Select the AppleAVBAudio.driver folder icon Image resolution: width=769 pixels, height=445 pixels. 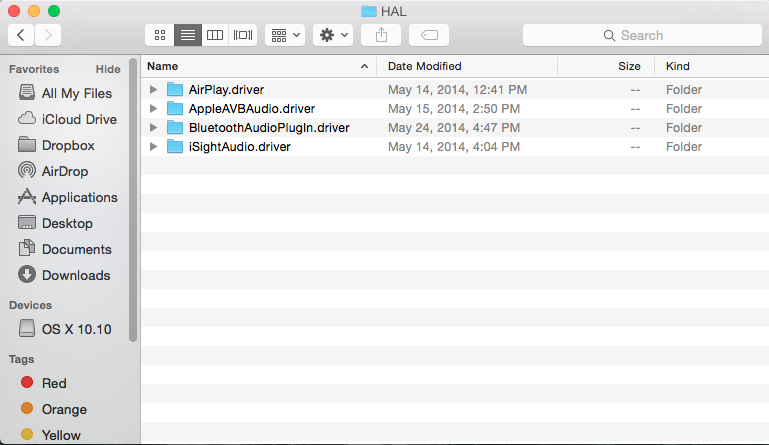pos(175,108)
